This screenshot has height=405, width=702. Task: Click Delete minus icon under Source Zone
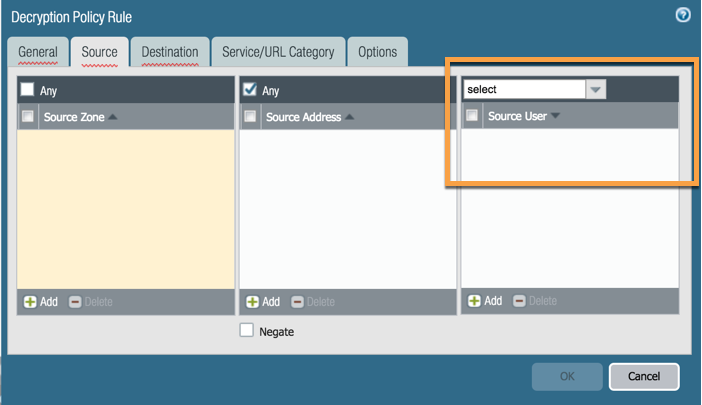[75, 301]
